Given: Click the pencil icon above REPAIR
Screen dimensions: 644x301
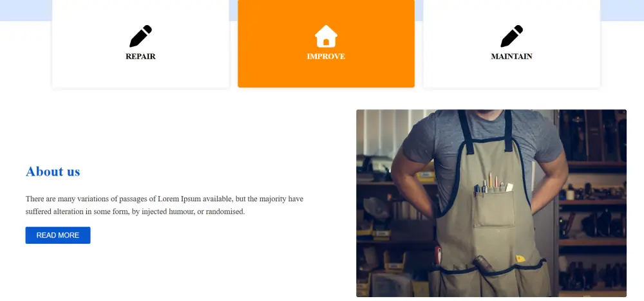Looking at the screenshot, I should coord(140,36).
